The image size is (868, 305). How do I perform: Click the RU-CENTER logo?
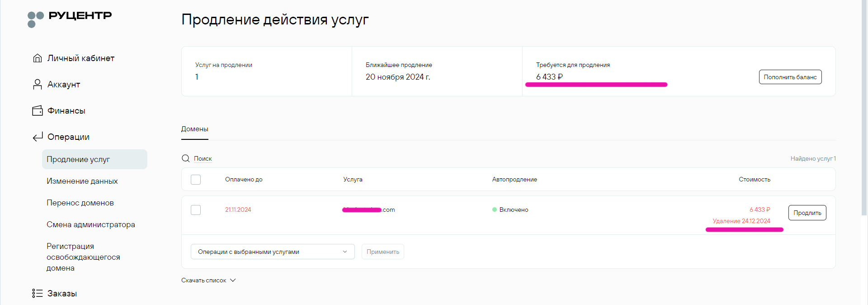70,19
